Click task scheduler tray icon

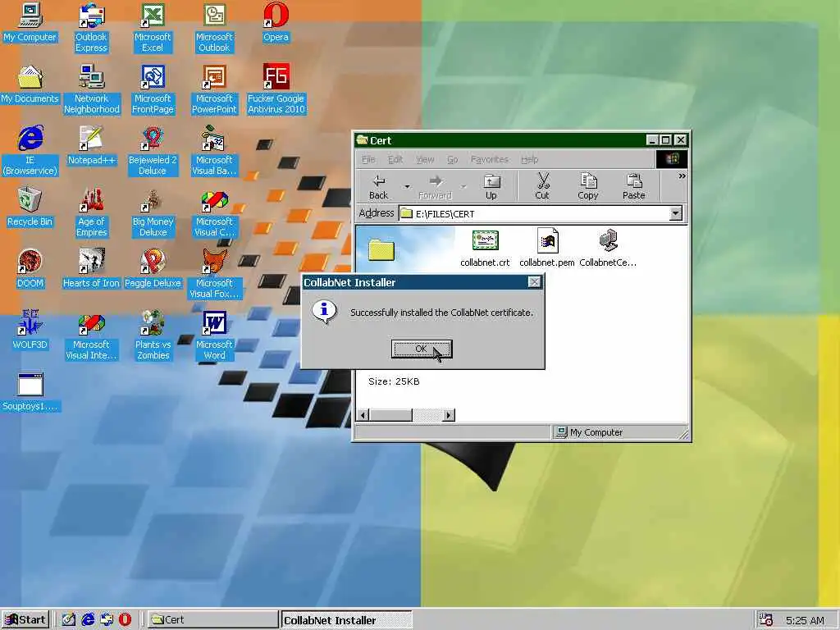pyautogui.click(x=766, y=620)
